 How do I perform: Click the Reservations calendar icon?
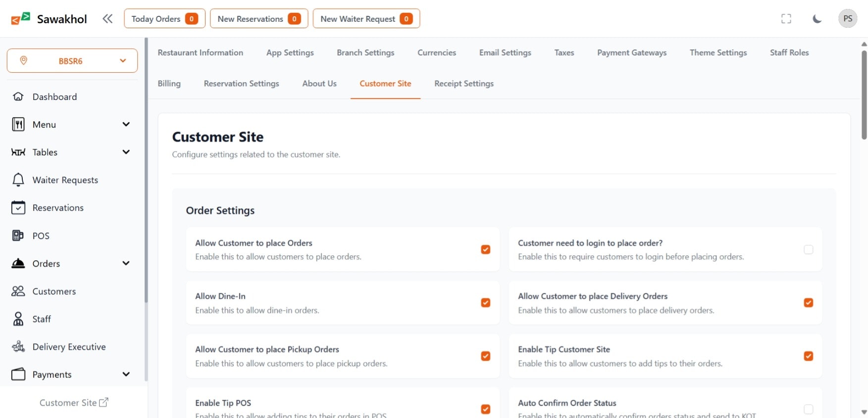(18, 207)
